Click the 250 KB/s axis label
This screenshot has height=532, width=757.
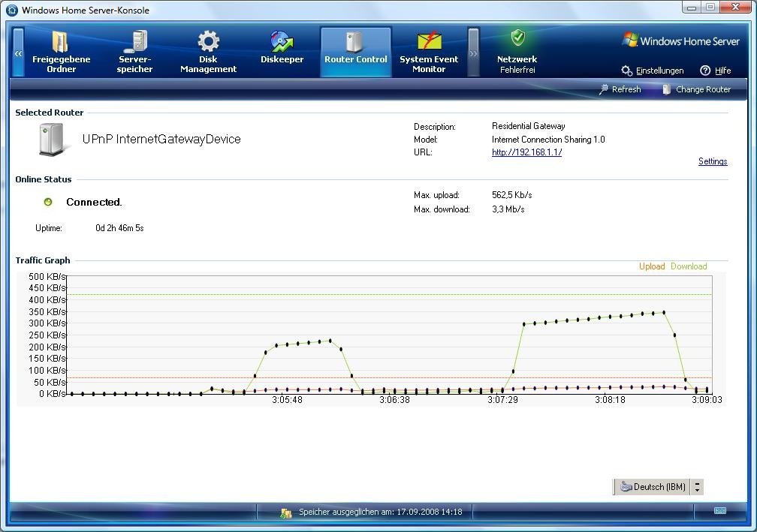point(47,335)
